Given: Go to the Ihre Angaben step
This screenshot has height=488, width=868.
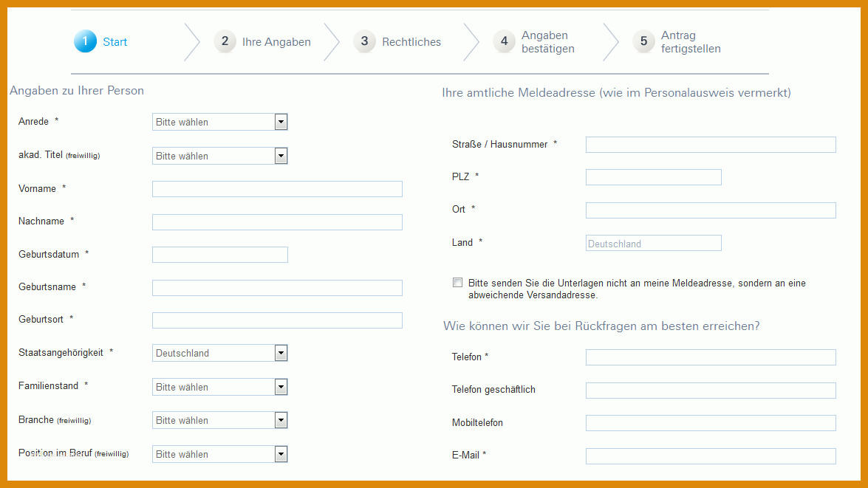Looking at the screenshot, I should point(276,42).
